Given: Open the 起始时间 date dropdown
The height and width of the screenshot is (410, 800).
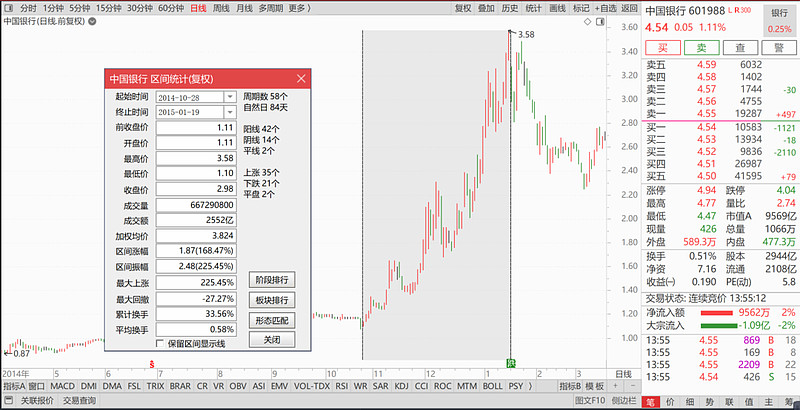Looking at the screenshot, I should (x=231, y=97).
